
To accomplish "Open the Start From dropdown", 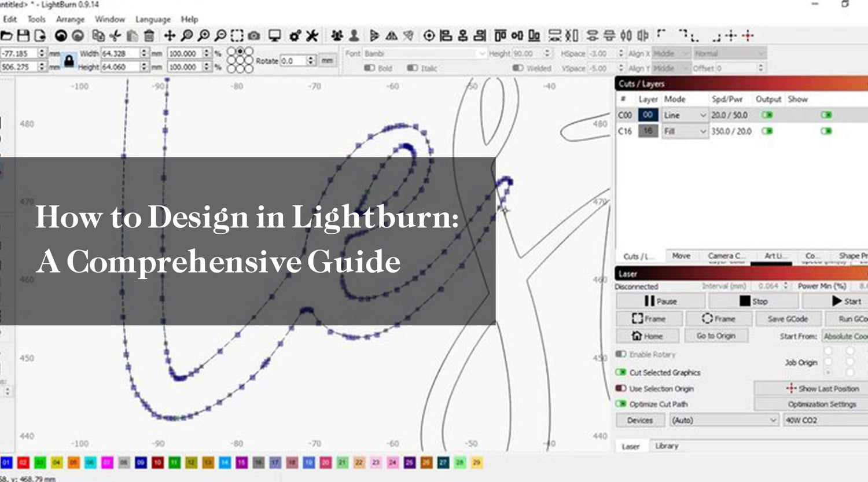I will point(845,336).
